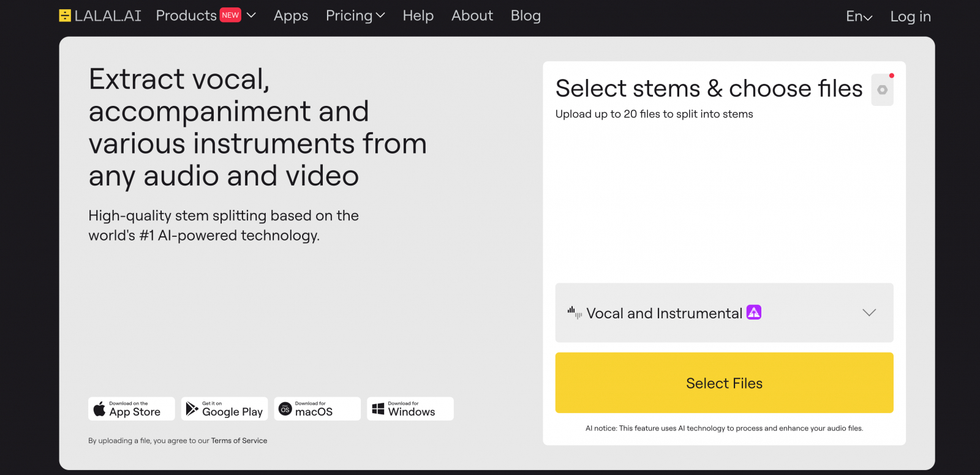
Task: Click the purple badge after Vocal and Instrumental
Action: [x=754, y=312]
